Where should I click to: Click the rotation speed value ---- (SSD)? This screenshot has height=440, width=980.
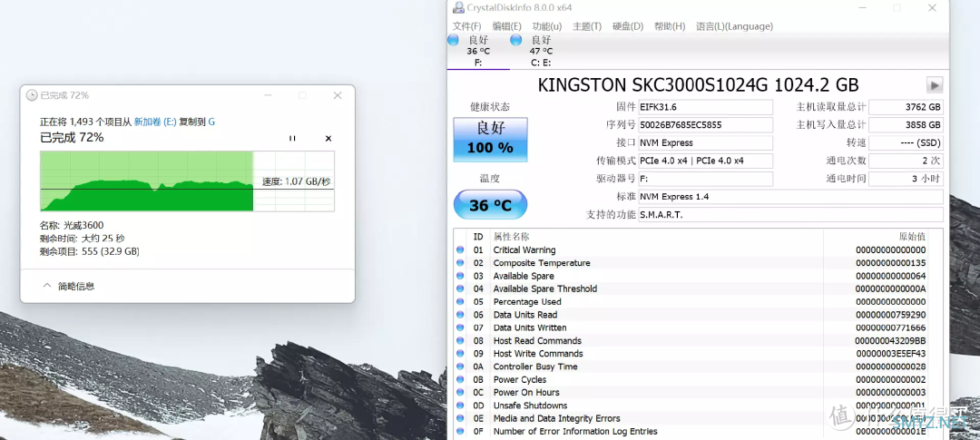point(906,143)
